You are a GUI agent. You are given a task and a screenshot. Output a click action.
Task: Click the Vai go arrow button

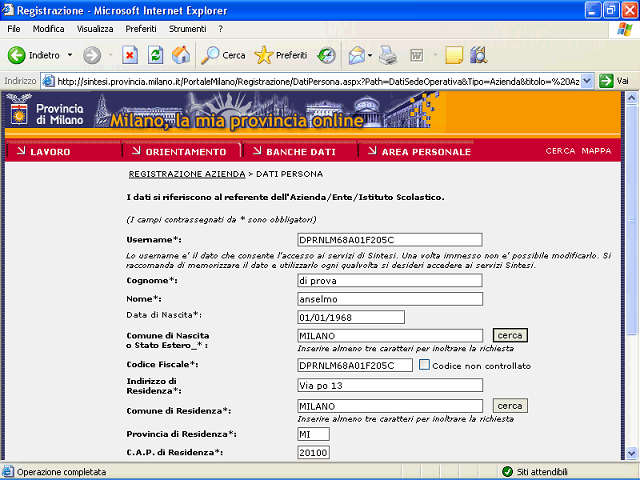click(x=614, y=81)
